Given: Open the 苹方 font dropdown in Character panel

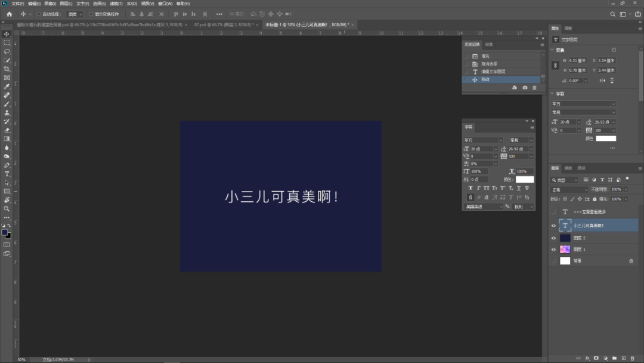Looking at the screenshot, I should pyautogui.click(x=483, y=140).
